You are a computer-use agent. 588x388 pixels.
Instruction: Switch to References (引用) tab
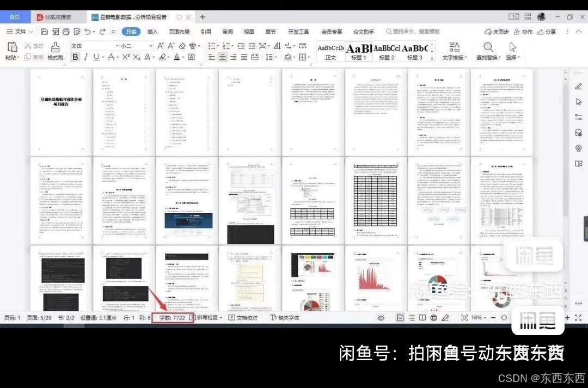point(206,32)
